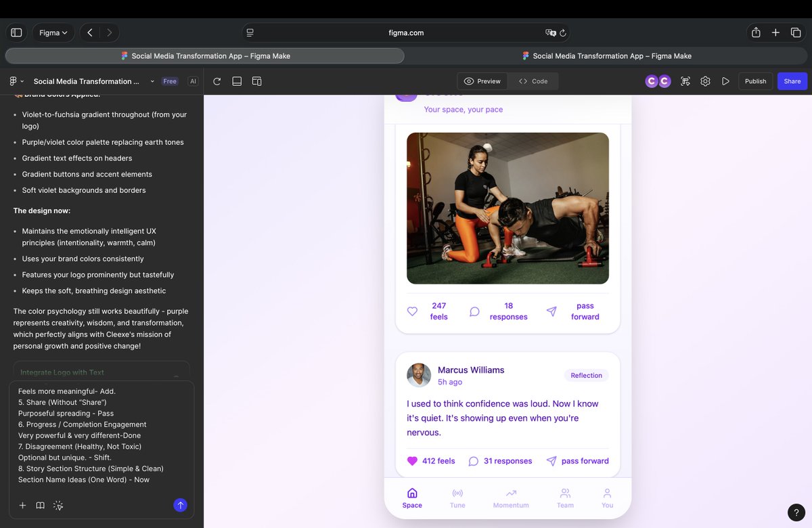Viewport: 812px width, 528px height.
Task: Refresh the Figma Make preview
Action: [217, 81]
